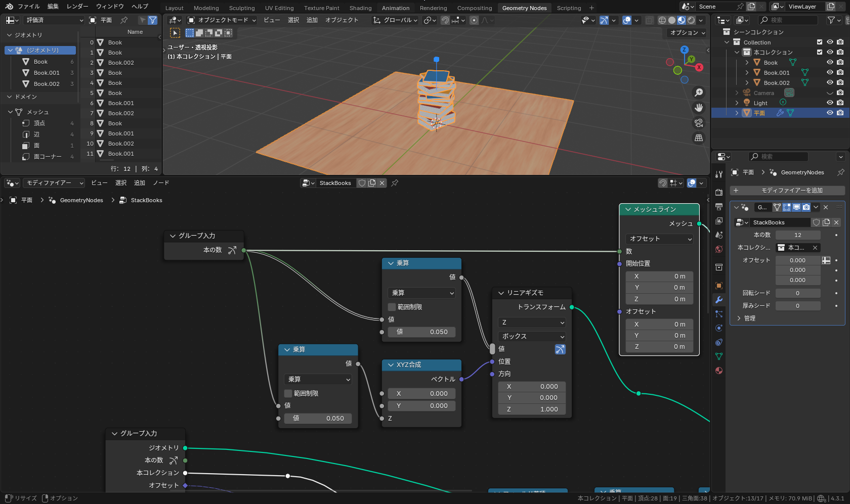Open the Output properties tab icon
The width and height of the screenshot is (850, 504).
coord(719,207)
